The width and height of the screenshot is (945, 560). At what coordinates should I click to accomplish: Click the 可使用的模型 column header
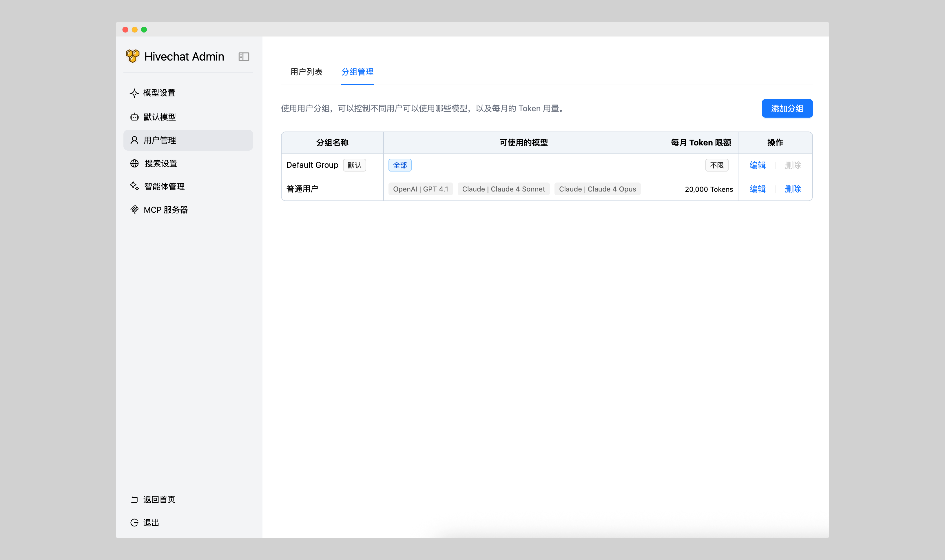click(523, 143)
